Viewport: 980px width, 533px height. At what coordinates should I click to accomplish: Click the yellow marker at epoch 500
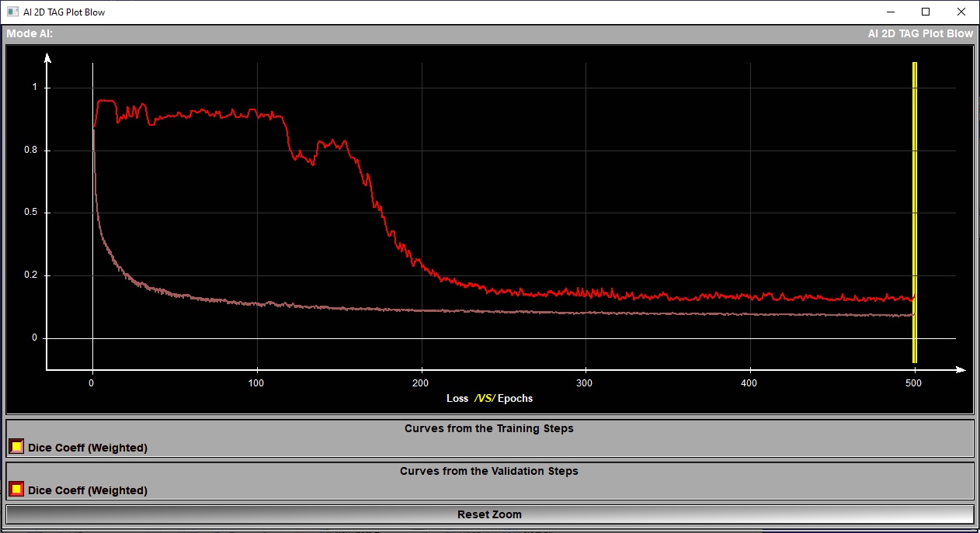pyautogui.click(x=915, y=212)
